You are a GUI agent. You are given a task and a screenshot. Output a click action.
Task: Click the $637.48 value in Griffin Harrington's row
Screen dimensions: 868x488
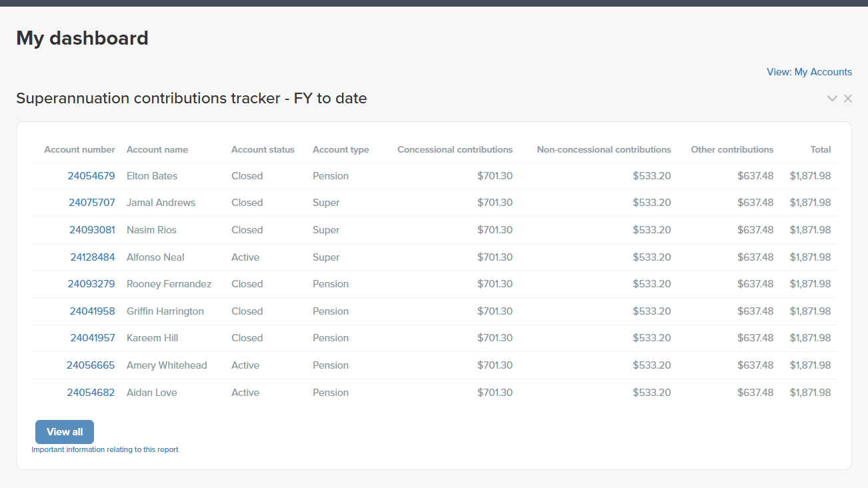(755, 311)
